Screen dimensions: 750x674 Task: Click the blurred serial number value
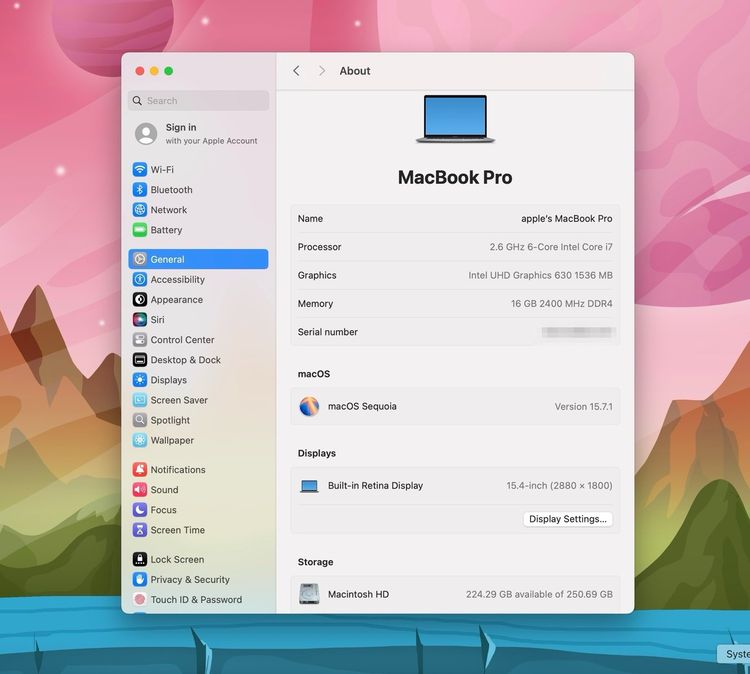point(578,332)
